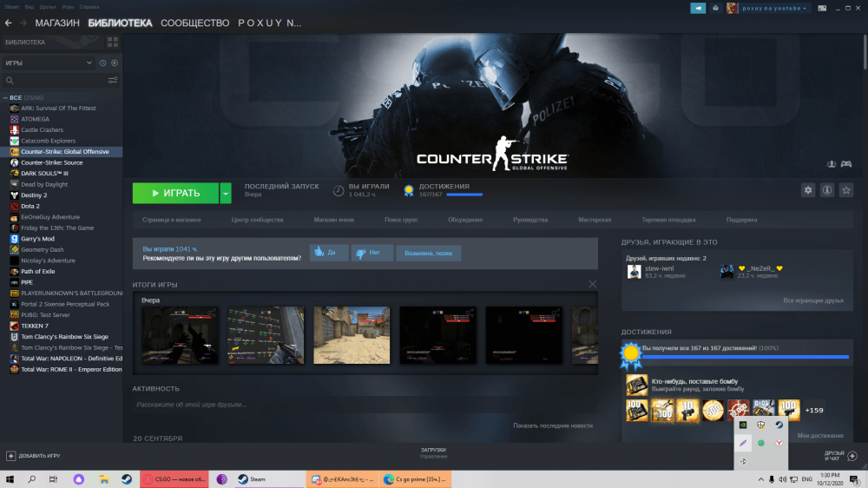Open _NeZeR_ friend avatar
The image size is (868, 488).
tap(727, 272)
